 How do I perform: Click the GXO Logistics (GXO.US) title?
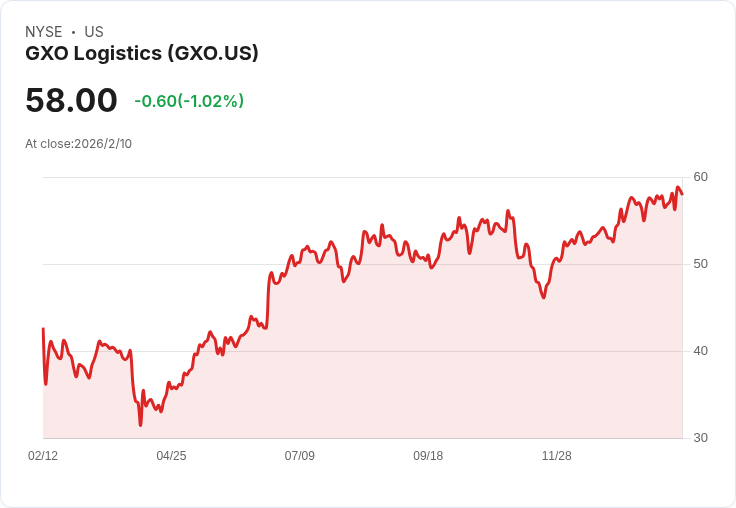point(142,54)
